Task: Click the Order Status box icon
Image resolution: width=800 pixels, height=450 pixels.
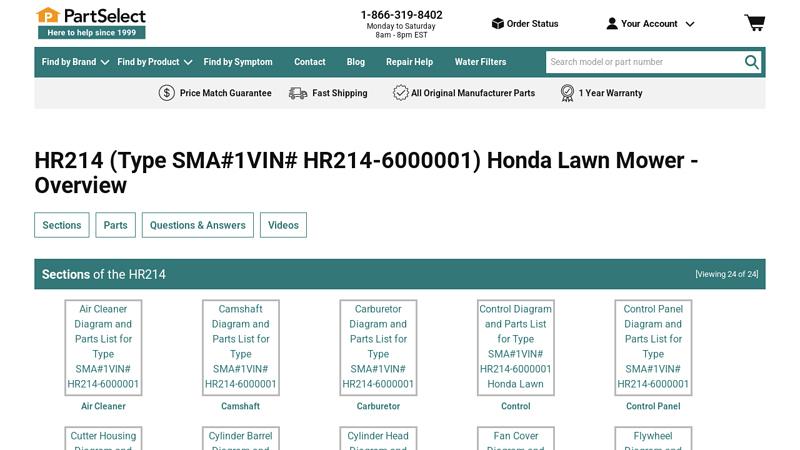Action: tap(497, 23)
